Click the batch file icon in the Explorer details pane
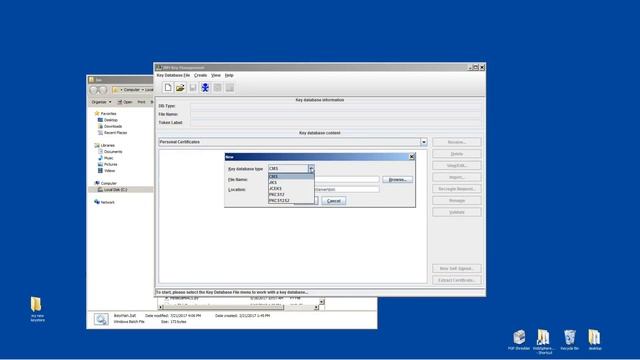This screenshot has height=360, width=640. pos(101,319)
